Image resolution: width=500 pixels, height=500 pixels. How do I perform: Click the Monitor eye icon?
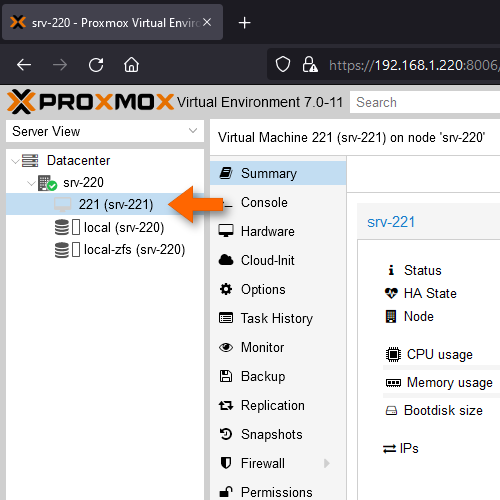click(x=226, y=347)
